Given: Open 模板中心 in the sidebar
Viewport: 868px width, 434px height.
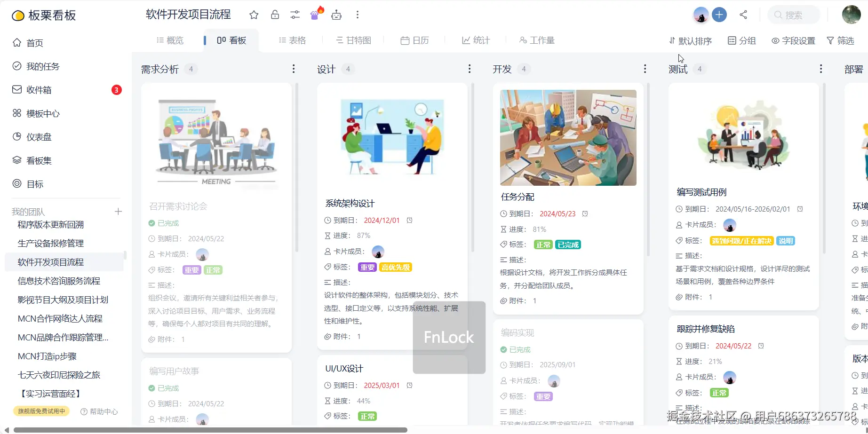Looking at the screenshot, I should pos(36,113).
